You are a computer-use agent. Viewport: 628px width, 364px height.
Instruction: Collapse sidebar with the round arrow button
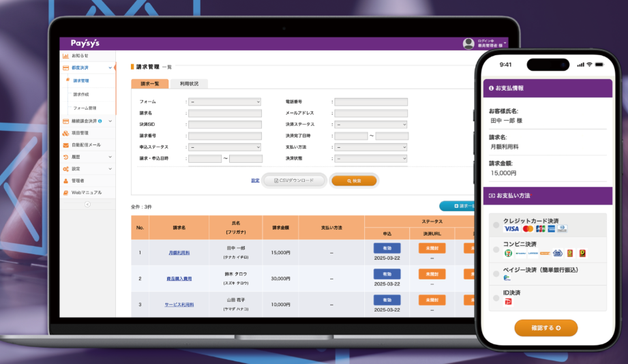(87, 204)
